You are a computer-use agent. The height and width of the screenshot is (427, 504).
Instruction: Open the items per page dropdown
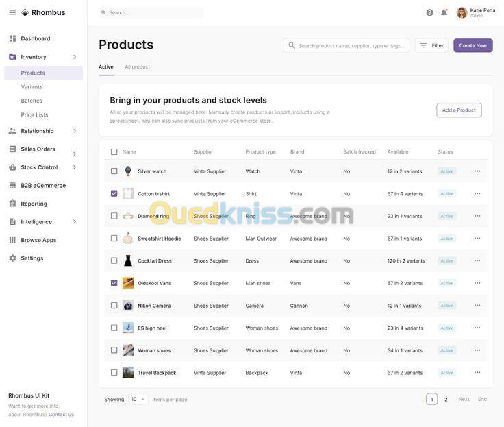[138, 399]
